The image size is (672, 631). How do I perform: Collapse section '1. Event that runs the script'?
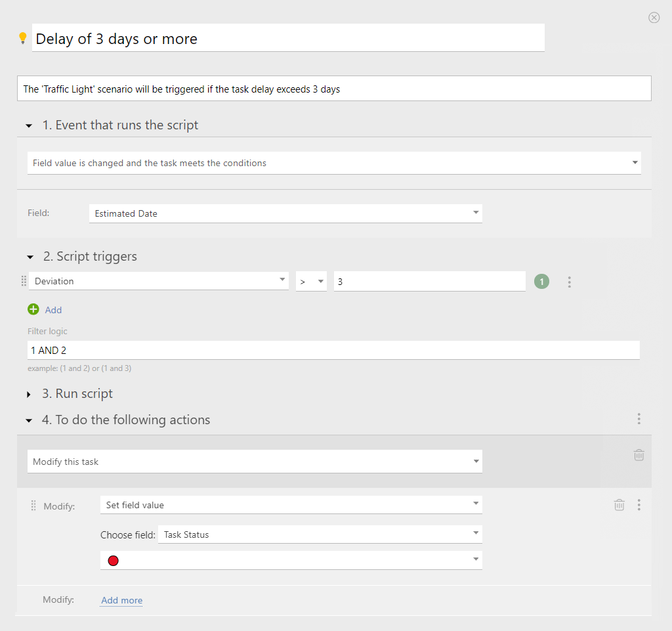29,125
